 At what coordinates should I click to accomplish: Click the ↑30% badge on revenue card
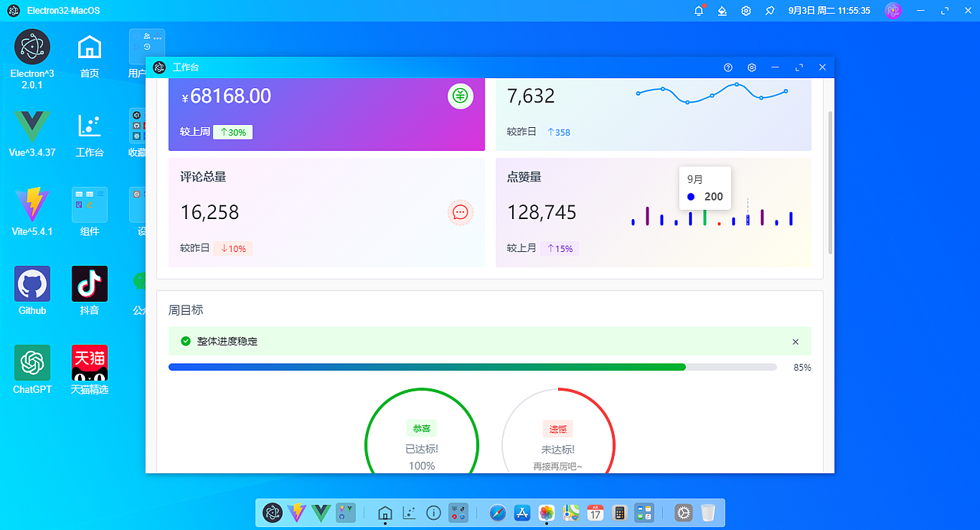[233, 132]
